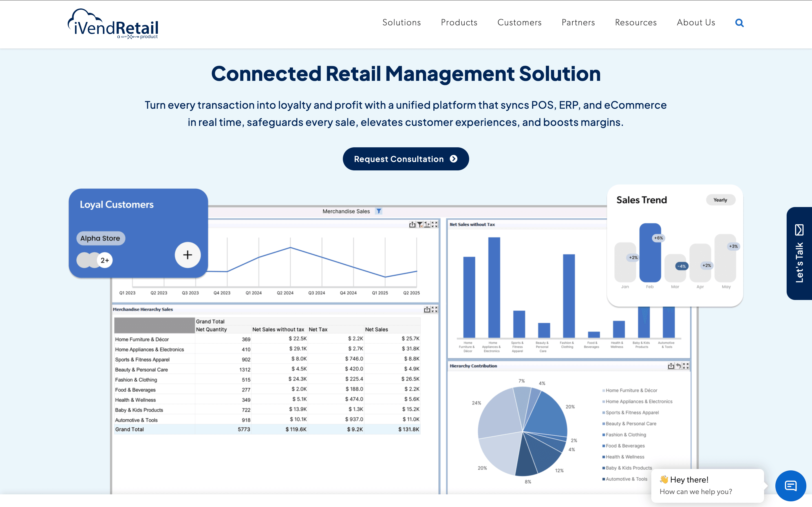Click the Request Consultation button
The image size is (812, 507).
(406, 159)
